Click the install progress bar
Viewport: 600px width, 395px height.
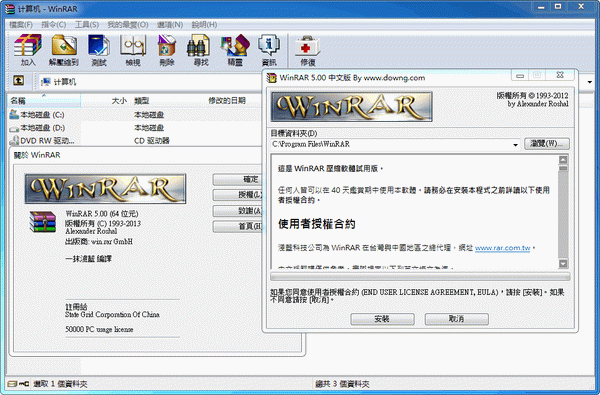420,276
